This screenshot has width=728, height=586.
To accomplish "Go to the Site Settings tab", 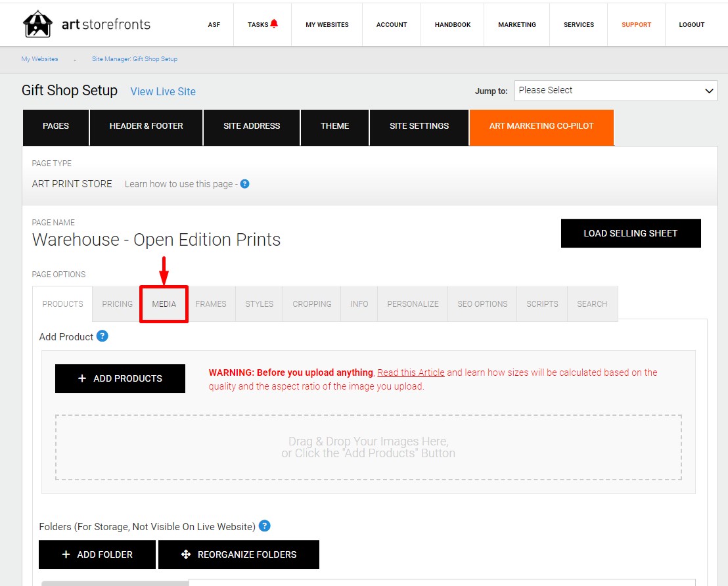I will pos(419,126).
